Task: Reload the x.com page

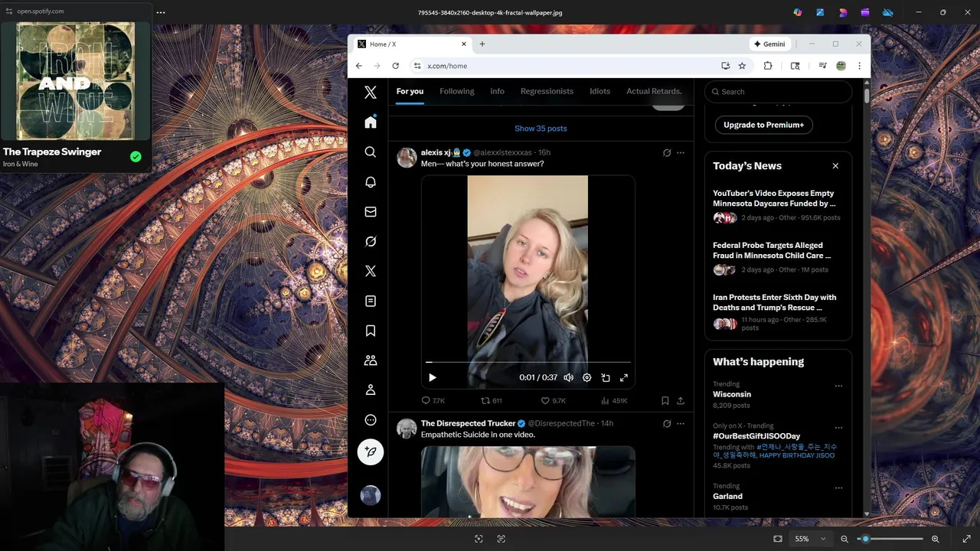Action: [x=395, y=66]
